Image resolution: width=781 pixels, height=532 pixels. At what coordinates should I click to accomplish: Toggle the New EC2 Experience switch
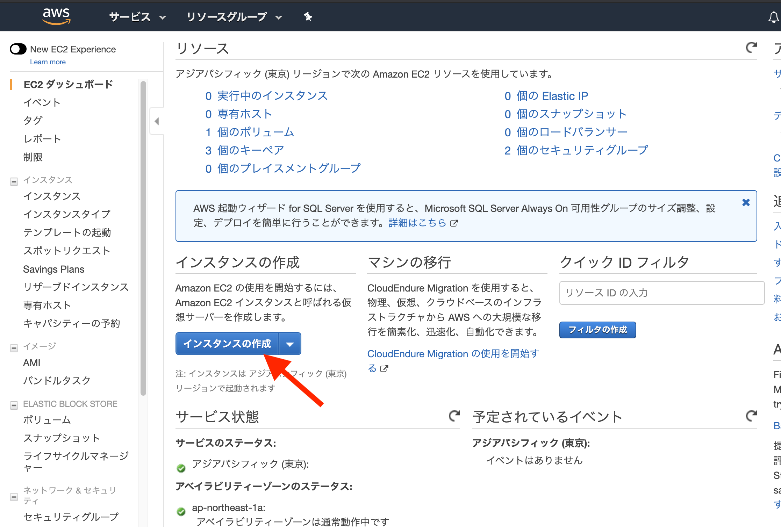point(18,49)
